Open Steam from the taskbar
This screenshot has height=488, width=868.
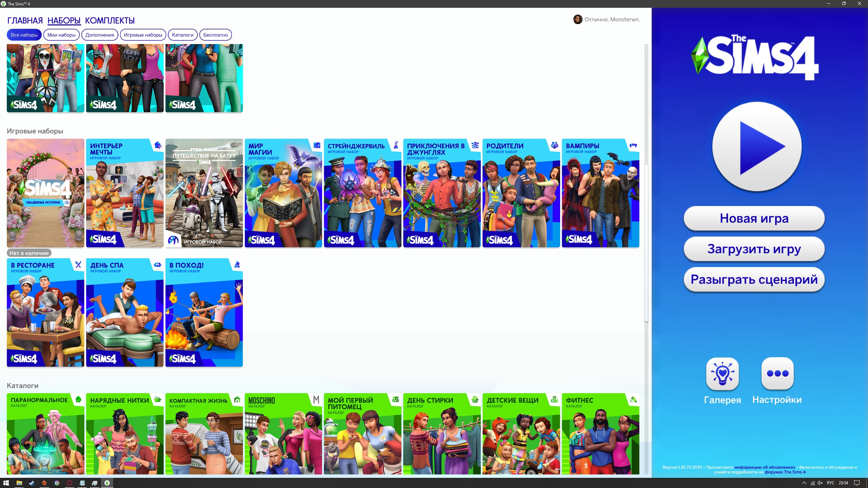tap(32, 483)
